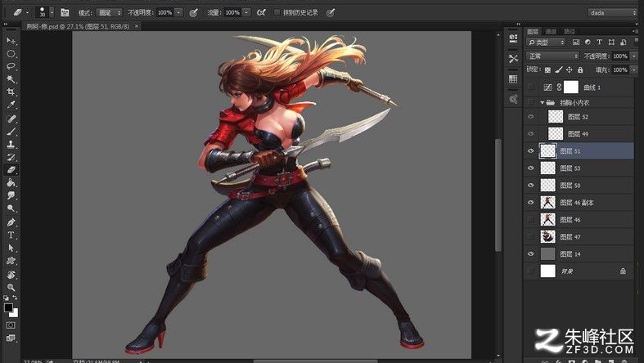Toggle Quick Mask mode

click(11, 325)
